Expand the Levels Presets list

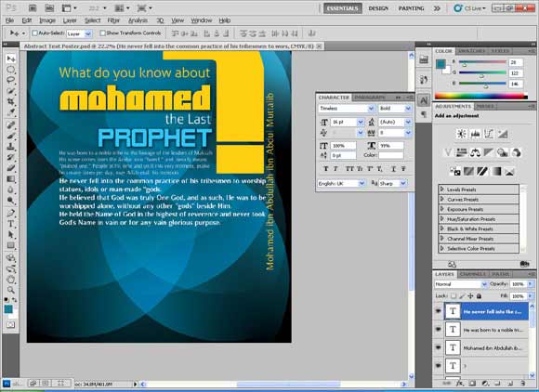point(442,189)
